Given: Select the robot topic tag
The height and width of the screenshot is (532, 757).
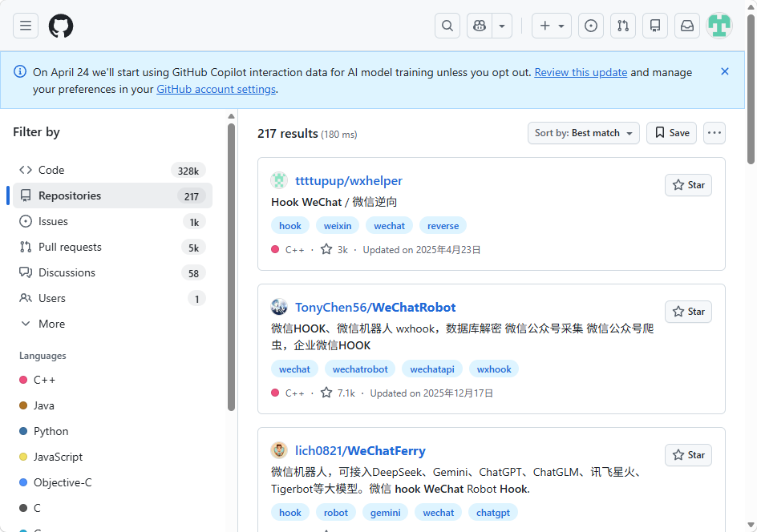Looking at the screenshot, I should point(336,513).
